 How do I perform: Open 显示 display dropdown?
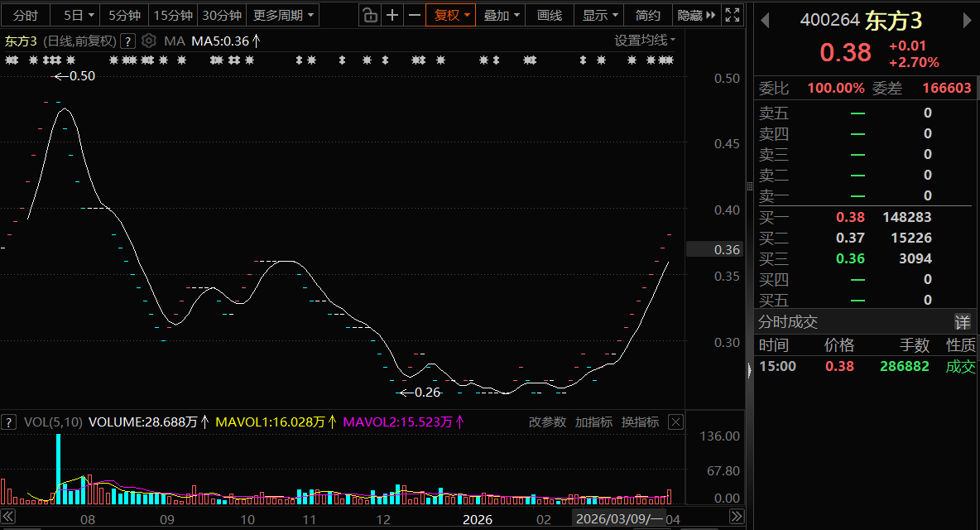600,15
